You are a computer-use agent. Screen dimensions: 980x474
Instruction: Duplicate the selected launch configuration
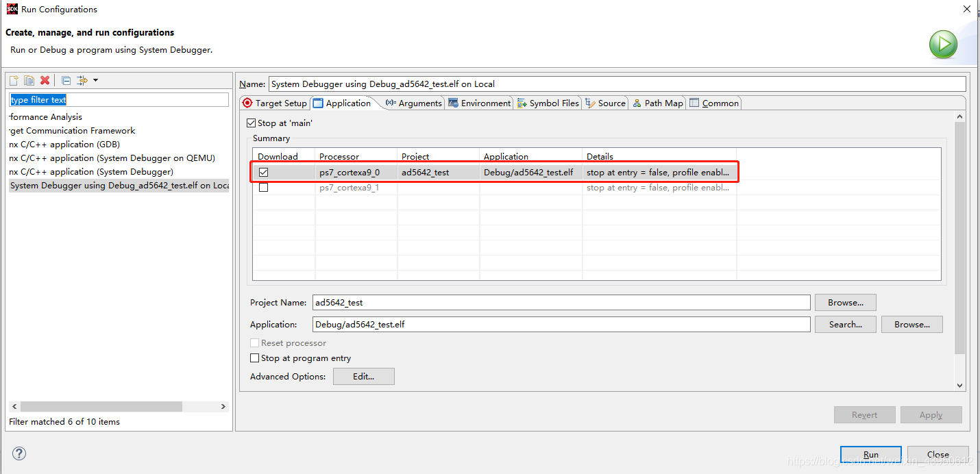29,79
